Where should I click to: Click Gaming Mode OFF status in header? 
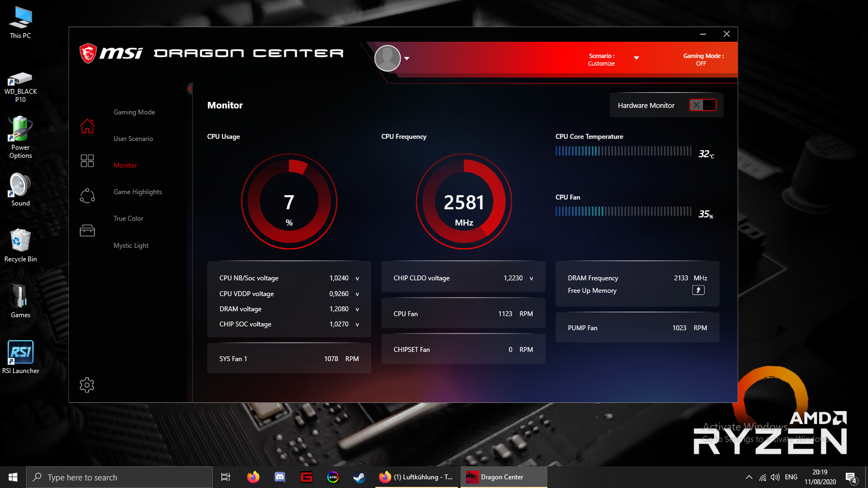pyautogui.click(x=703, y=60)
